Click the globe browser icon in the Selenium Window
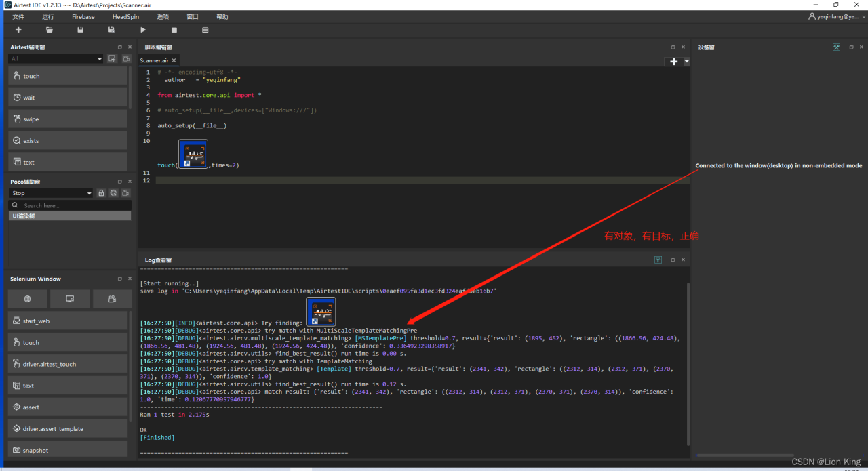This screenshot has width=868, height=471. 28,299
